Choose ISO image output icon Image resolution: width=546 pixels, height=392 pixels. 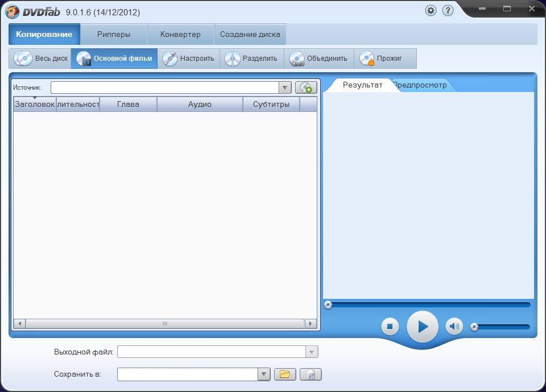(311, 374)
